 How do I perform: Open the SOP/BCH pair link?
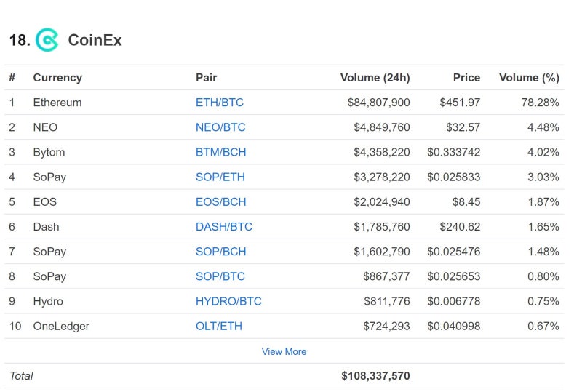tap(221, 252)
